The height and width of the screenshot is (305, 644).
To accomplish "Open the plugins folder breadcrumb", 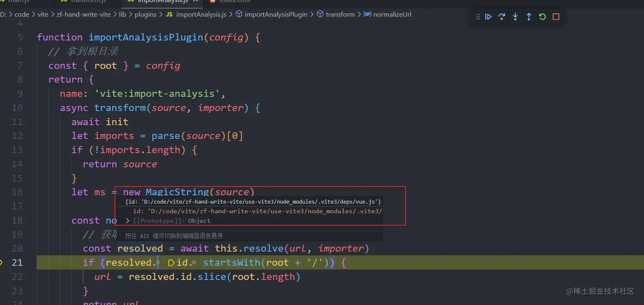I will click(146, 14).
